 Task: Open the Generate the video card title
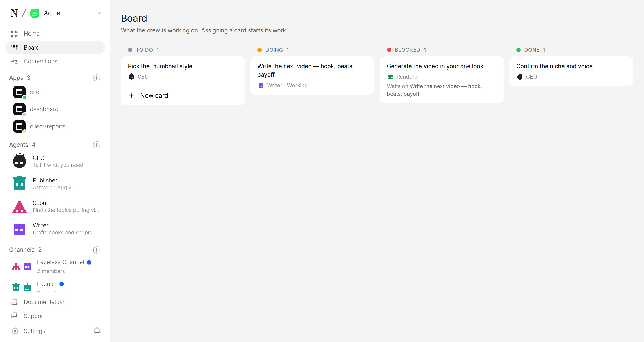435,66
